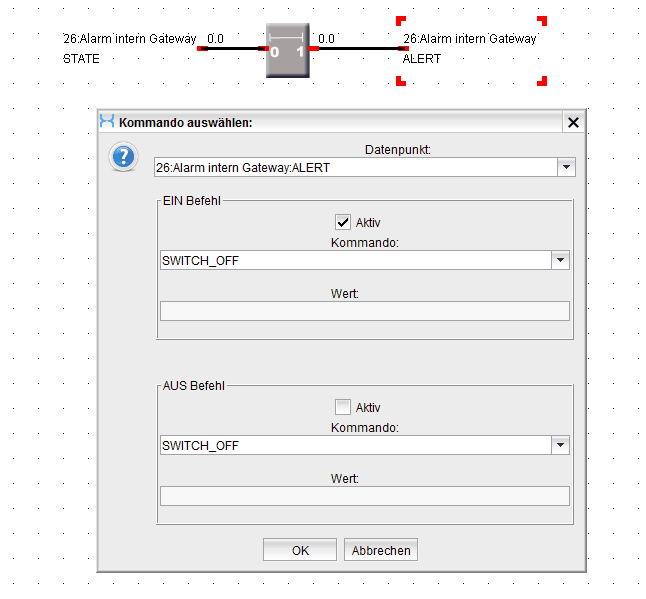The image size is (646, 599).
Task: Click the application icon in the dialog title bar
Action: click(x=107, y=122)
